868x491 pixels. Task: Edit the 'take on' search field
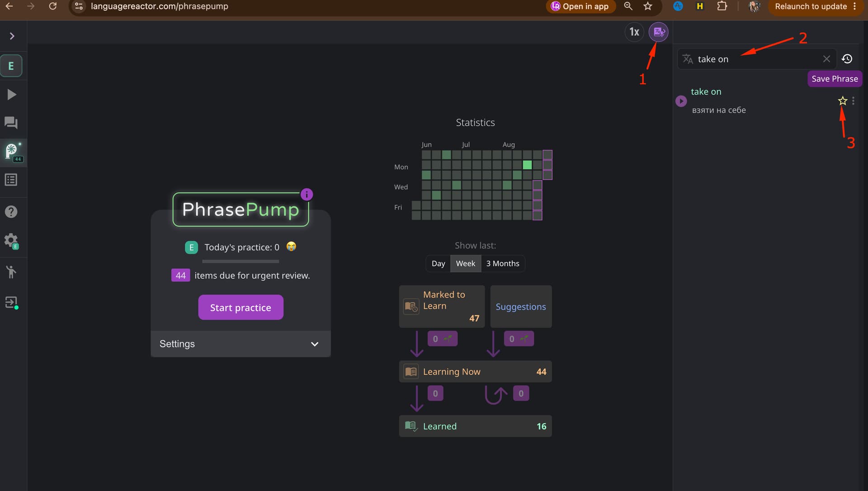click(758, 59)
